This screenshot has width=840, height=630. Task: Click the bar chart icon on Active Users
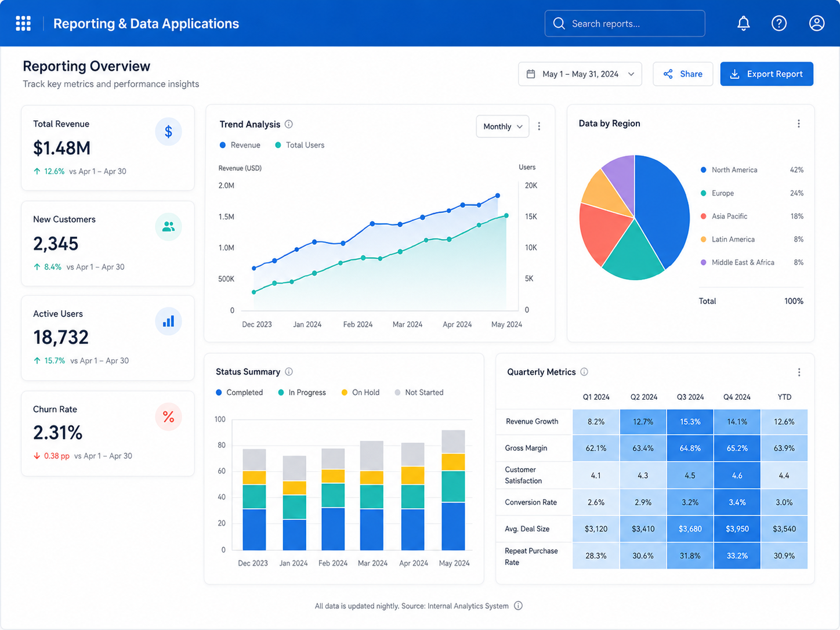(168, 321)
